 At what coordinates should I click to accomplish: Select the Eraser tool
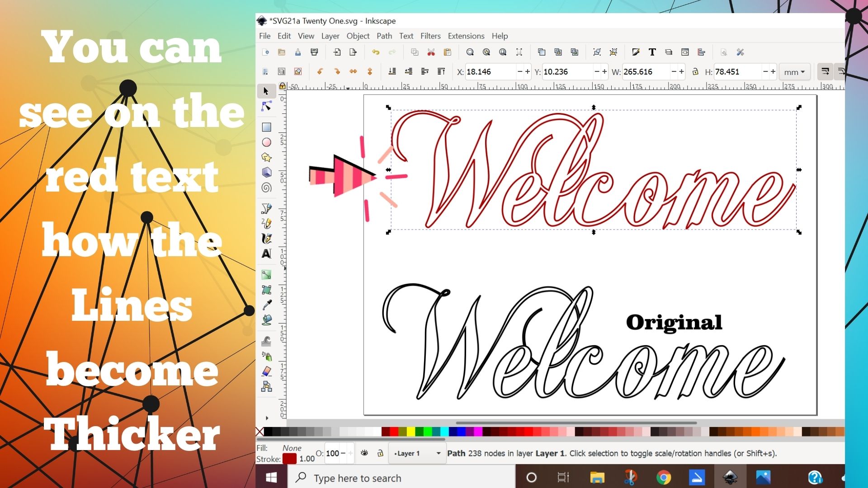pyautogui.click(x=266, y=371)
